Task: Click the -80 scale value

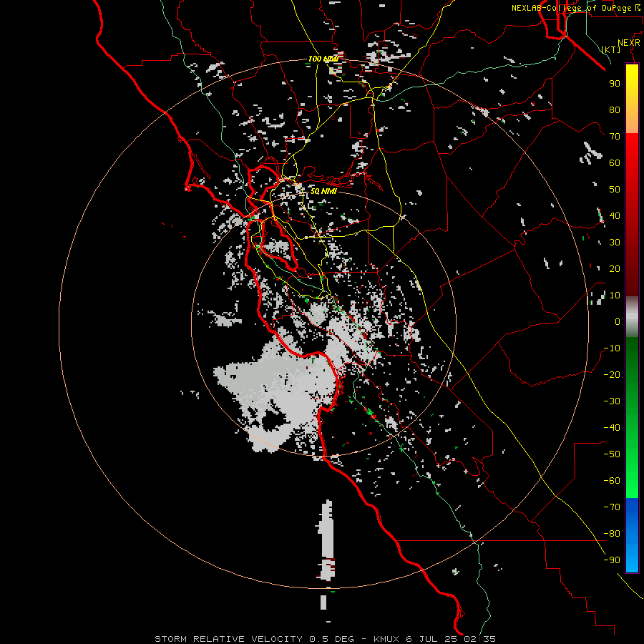Action: pos(612,534)
